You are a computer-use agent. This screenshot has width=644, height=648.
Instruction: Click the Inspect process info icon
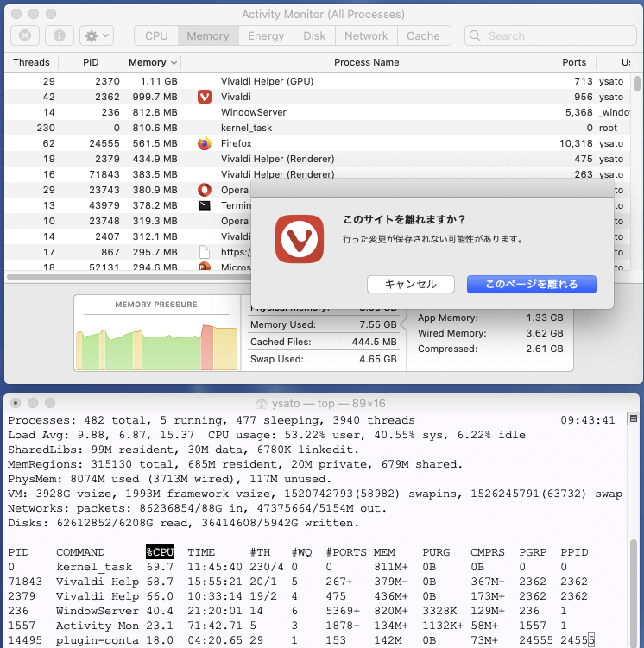pos(59,35)
